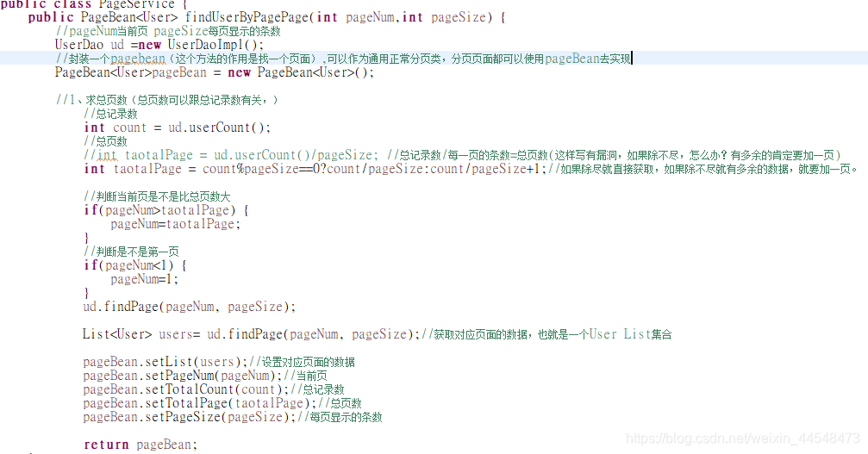Viewport: 868px width, 454px height.
Task: Place cursor after the pageBean去实现 comment
Action: (632, 59)
